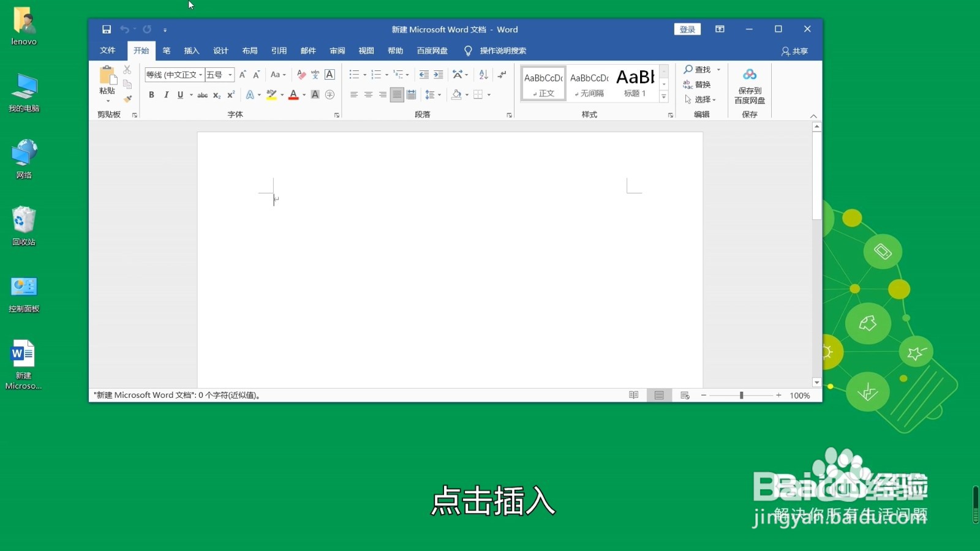Open the References tab
Screen dimensions: 980x551
[279, 51]
